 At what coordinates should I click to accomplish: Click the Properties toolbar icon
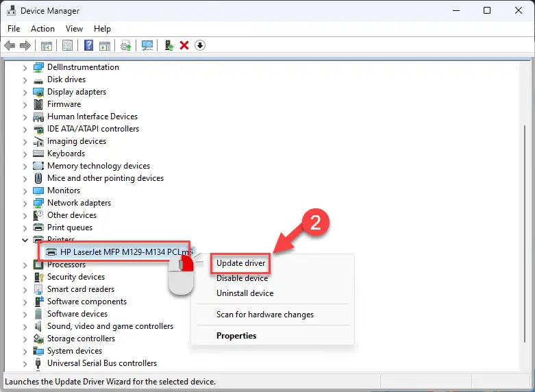(x=67, y=45)
